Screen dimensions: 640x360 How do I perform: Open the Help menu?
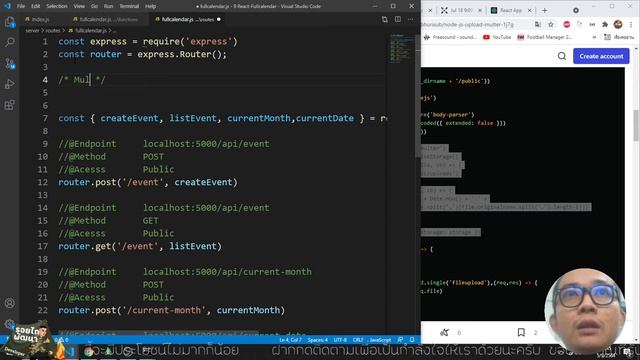pyautogui.click(x=151, y=6)
